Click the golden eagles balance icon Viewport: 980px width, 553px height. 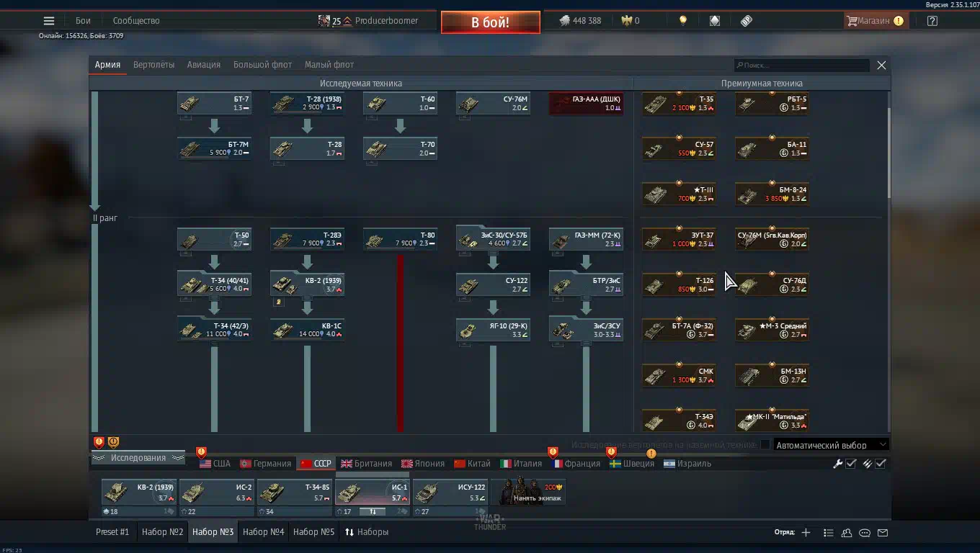627,21
